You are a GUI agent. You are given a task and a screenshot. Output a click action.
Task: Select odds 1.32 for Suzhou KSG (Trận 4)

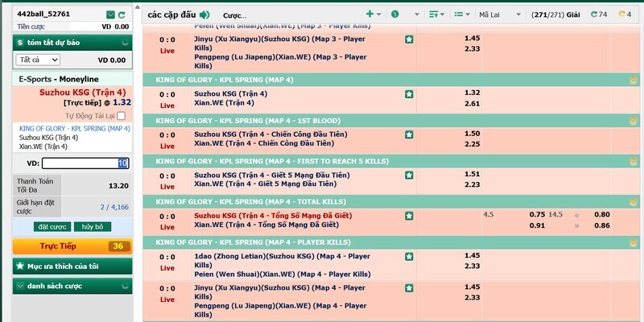point(472,93)
